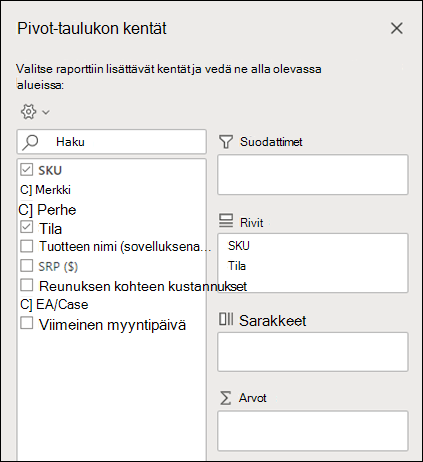Select the SKU field label in list
Screen dimensions: 423x462
tap(50, 171)
